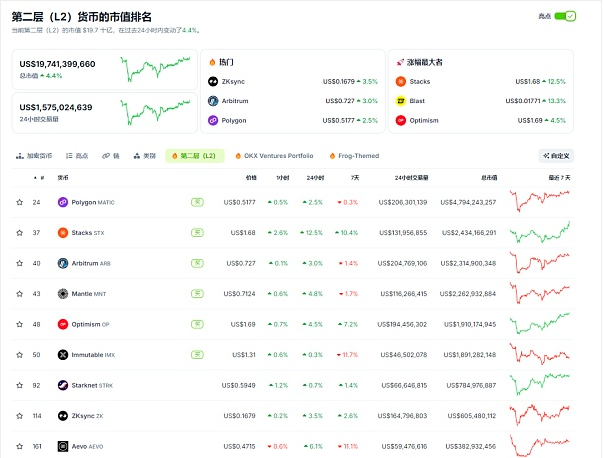Open Stacks logo in the table
The height and width of the screenshot is (458, 604).
coord(63,233)
